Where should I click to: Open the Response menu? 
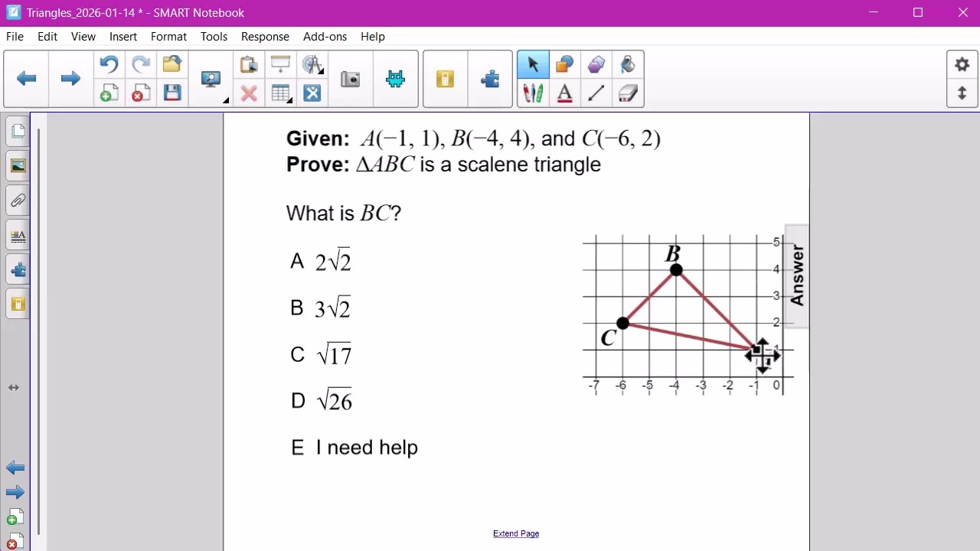[265, 37]
